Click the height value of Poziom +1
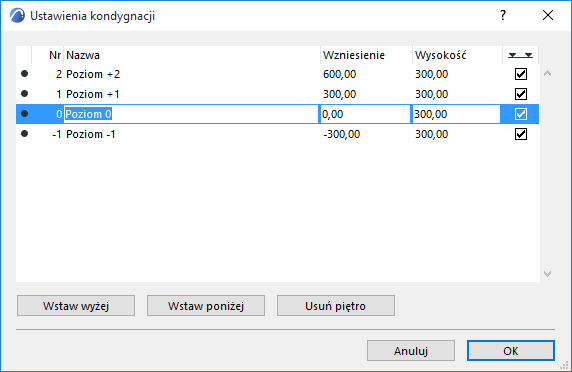Viewport: 572px width, 372px height. click(432, 94)
